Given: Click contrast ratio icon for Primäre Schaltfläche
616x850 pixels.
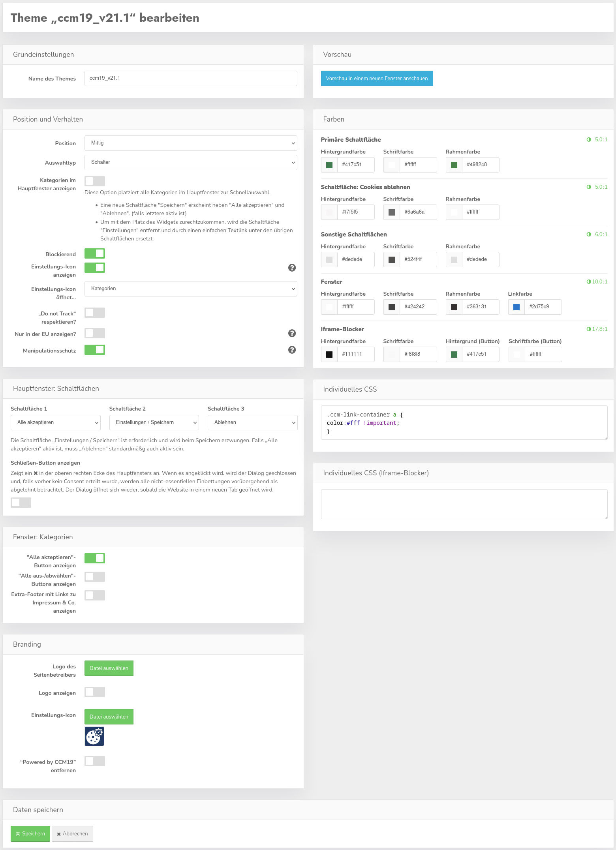Looking at the screenshot, I should [x=589, y=140].
